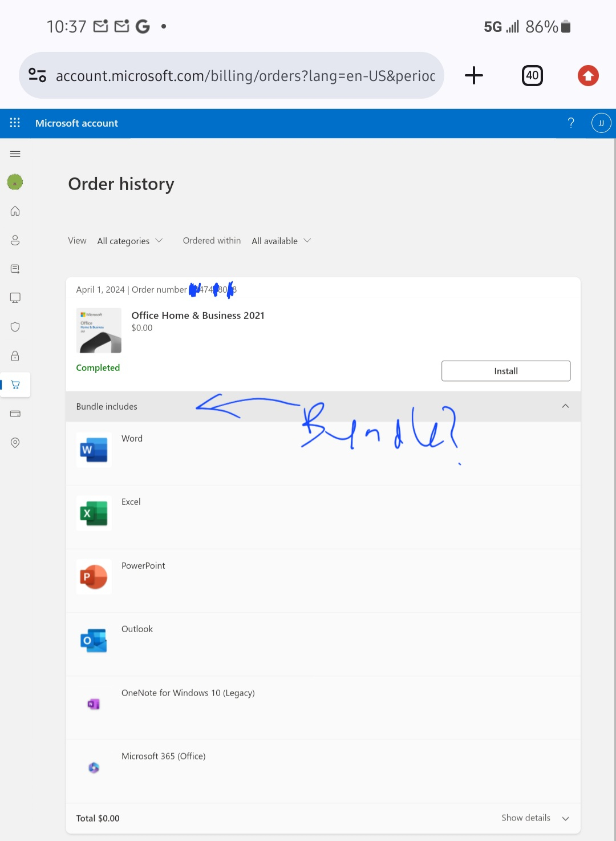Click the Excel label in bundle
This screenshot has height=841, width=616.
click(x=131, y=502)
